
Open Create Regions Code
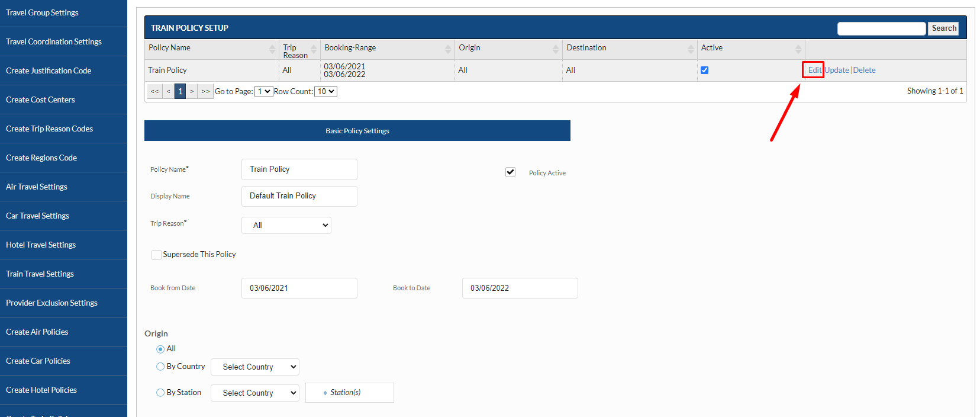click(63, 158)
